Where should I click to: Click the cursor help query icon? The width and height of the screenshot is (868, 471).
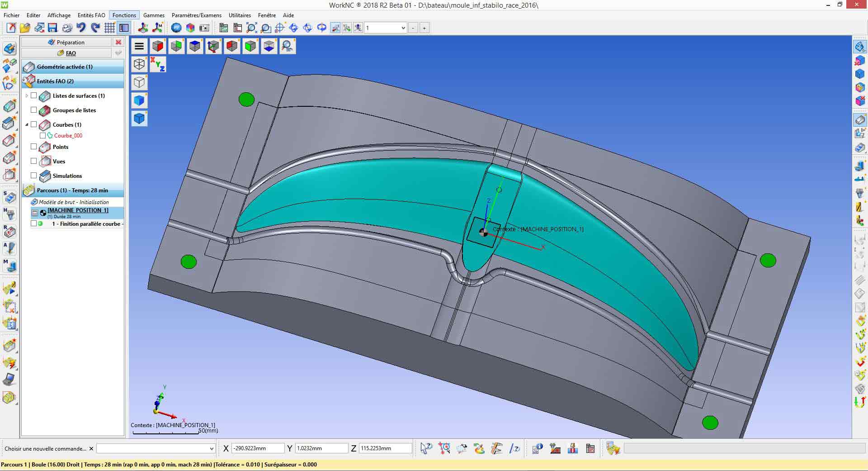(x=426, y=448)
